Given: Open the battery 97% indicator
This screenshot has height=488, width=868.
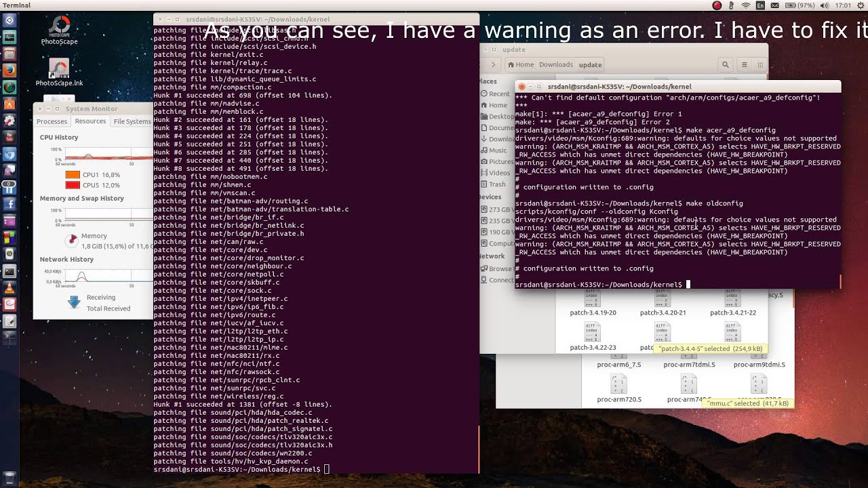Looking at the screenshot, I should 800,5.
